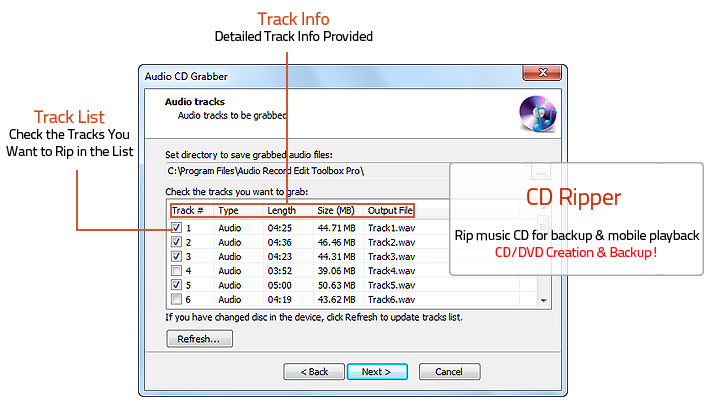Click the 44.71 MB size cell
The width and height of the screenshot is (706, 408).
(336, 228)
